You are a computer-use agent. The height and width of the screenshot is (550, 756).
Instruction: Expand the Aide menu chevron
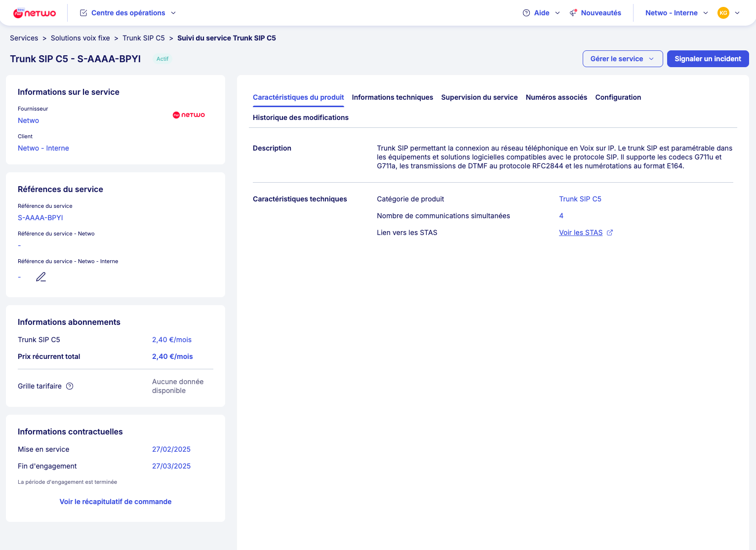557,13
